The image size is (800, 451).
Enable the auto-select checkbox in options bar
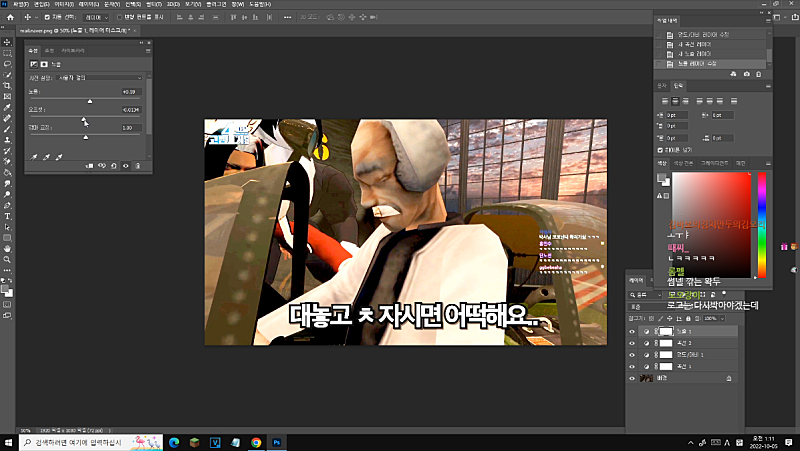pyautogui.click(x=44, y=17)
